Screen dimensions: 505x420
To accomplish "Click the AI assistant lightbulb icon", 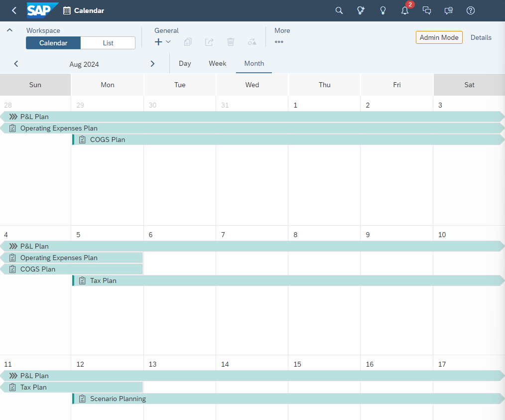I will (x=361, y=10).
